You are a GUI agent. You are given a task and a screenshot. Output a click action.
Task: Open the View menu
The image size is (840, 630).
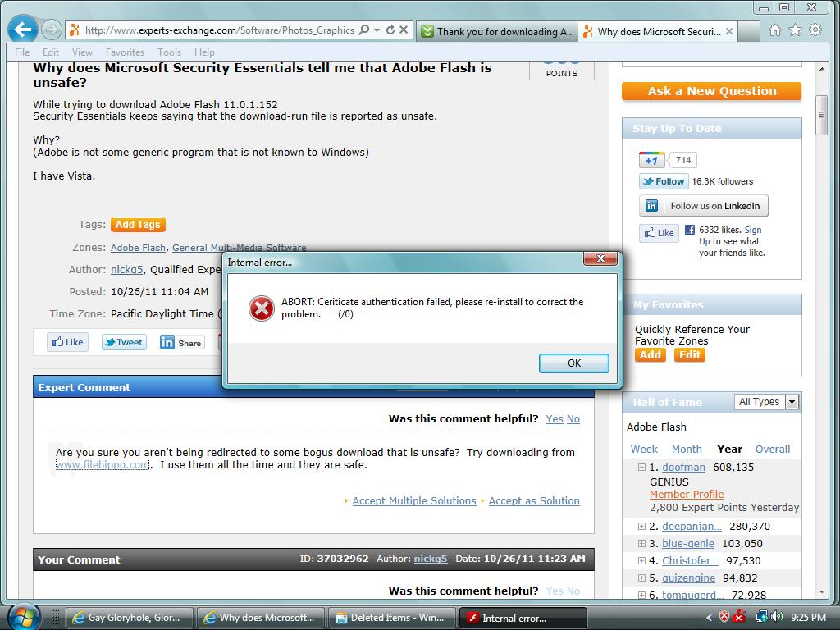[83, 52]
